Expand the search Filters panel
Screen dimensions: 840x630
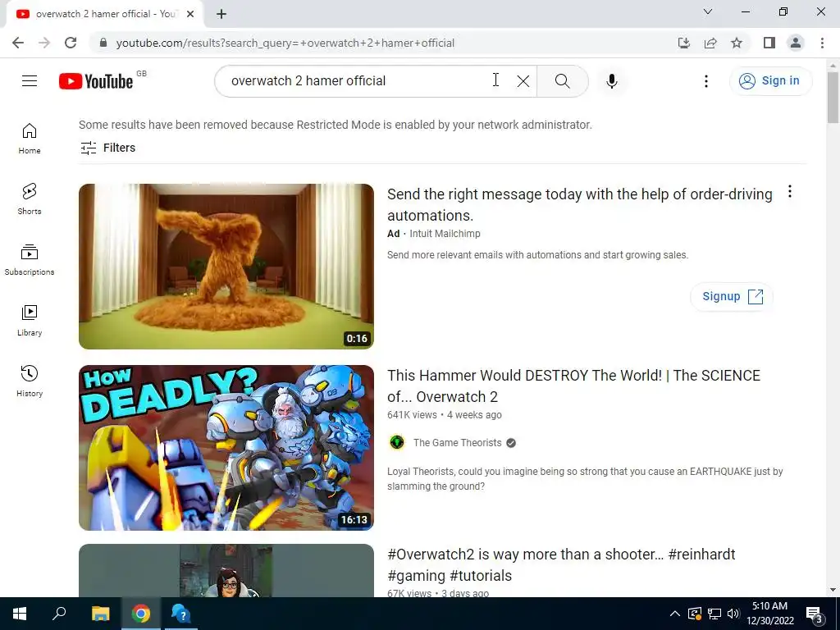(107, 148)
